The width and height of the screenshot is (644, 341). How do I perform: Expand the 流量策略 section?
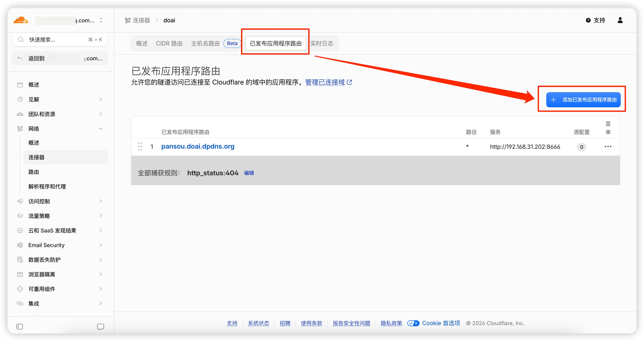(x=101, y=216)
